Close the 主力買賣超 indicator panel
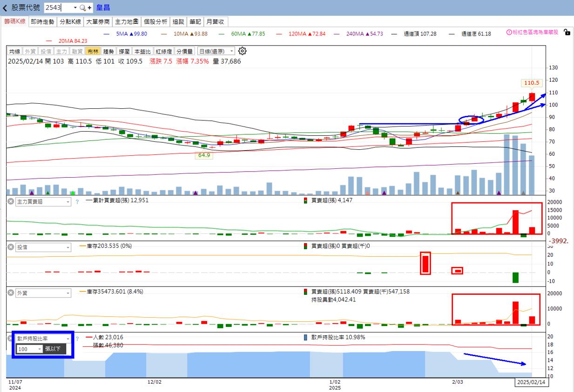Image resolution: width=574 pixels, height=392 pixels. click(11, 202)
